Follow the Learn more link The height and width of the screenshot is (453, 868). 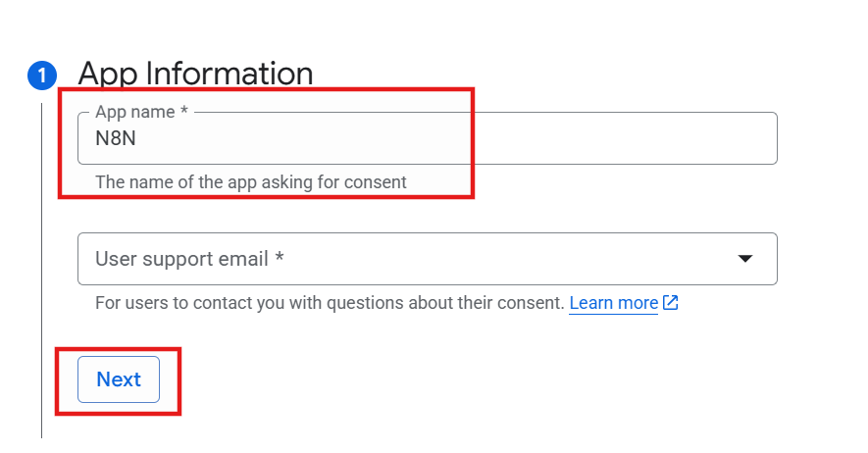click(613, 303)
